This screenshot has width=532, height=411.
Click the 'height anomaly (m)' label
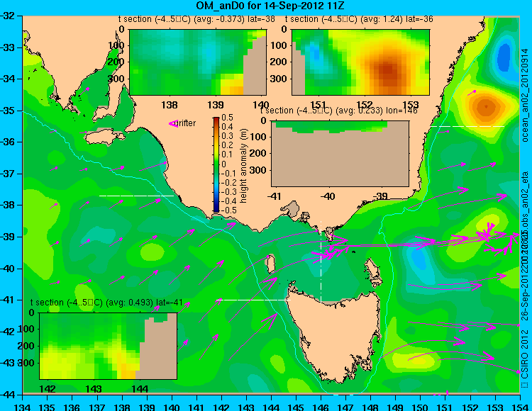[243, 166]
